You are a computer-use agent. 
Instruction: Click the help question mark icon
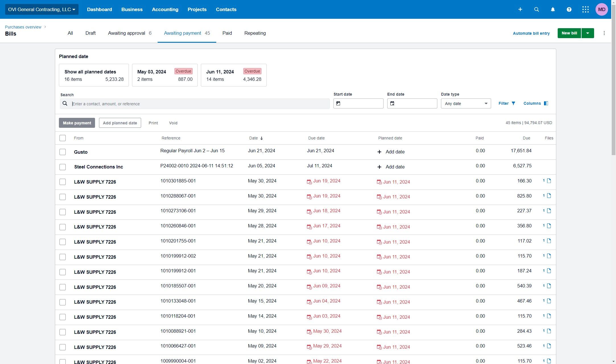click(x=569, y=9)
